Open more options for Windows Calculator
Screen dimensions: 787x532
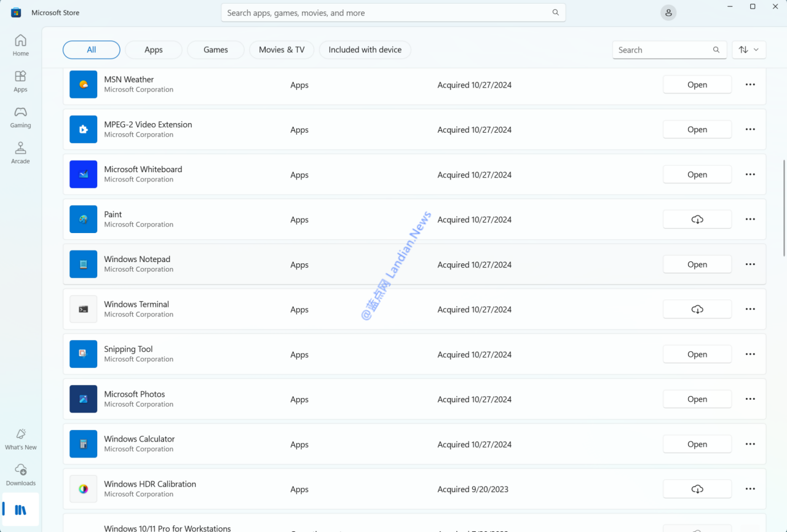pyautogui.click(x=750, y=443)
